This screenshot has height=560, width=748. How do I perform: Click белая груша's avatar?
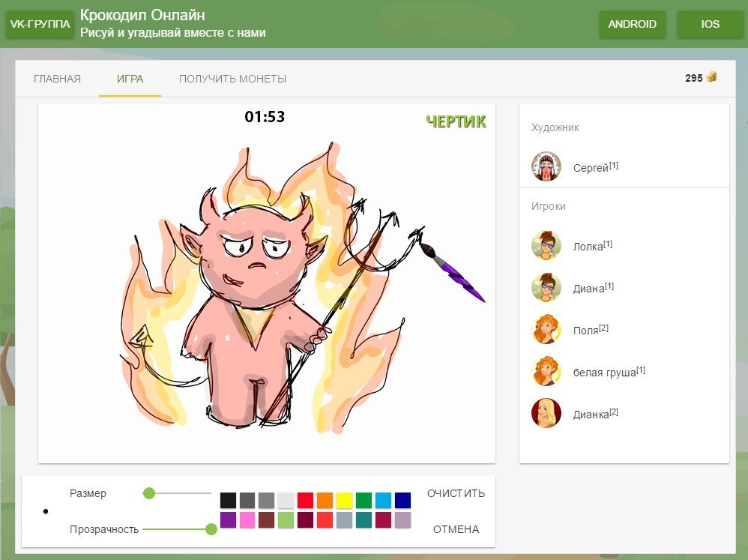[x=546, y=371]
